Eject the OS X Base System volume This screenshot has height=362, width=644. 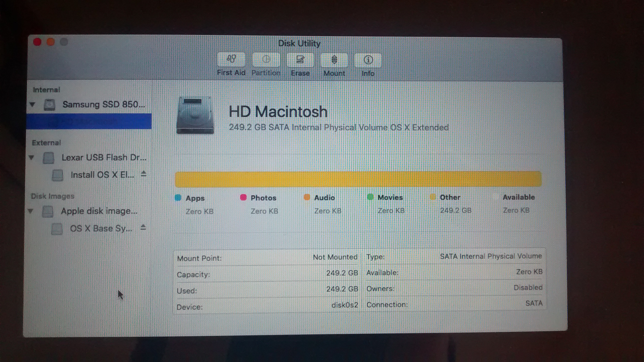pyautogui.click(x=143, y=228)
